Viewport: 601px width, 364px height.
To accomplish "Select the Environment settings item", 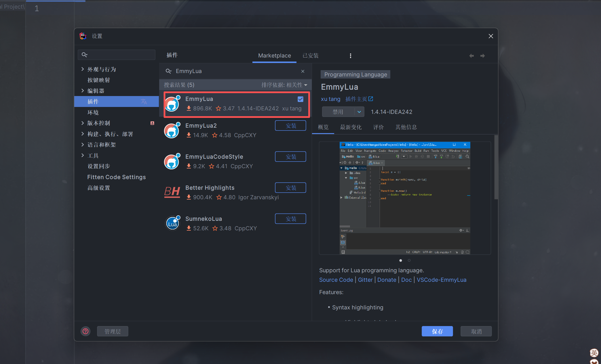I will [93, 112].
